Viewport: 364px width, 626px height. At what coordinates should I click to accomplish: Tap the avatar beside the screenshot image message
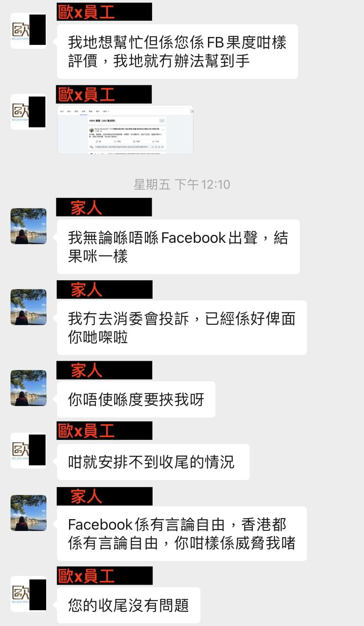coord(29,112)
